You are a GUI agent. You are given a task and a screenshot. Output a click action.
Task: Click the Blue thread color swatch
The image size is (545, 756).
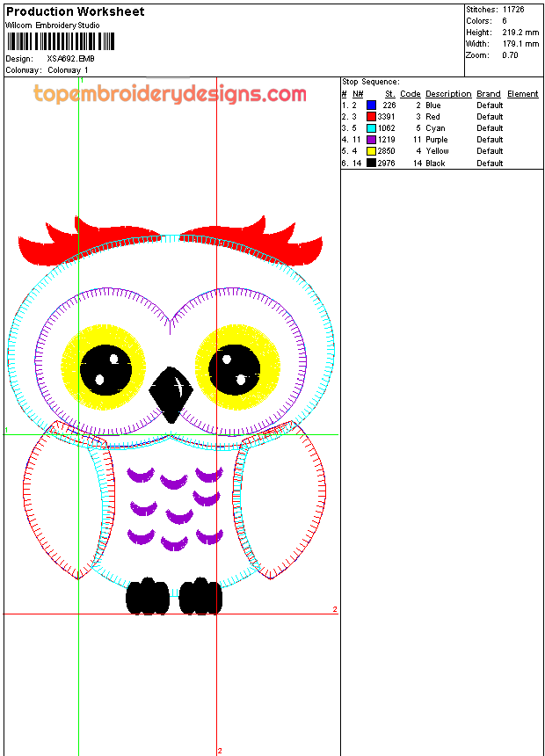371,105
